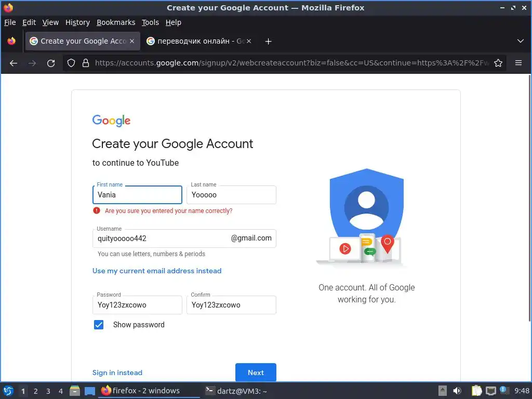Open the File menu
The width and height of the screenshot is (532, 399).
(10, 22)
